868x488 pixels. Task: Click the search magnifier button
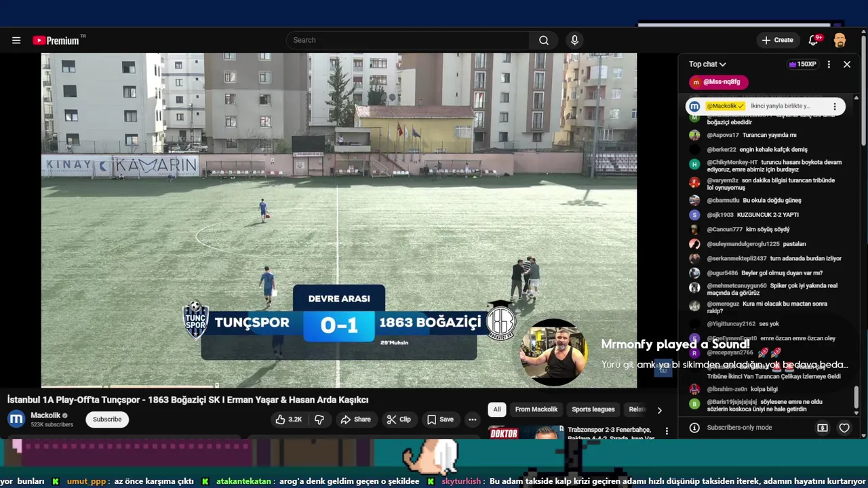click(544, 40)
